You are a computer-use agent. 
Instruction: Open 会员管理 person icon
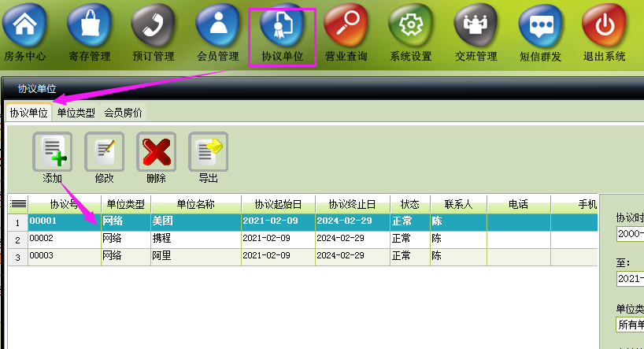pos(218,24)
